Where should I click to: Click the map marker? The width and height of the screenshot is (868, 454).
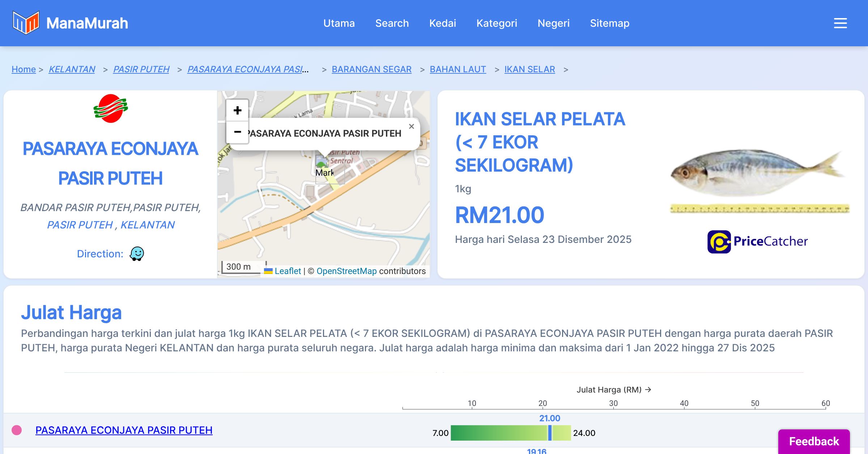(322, 163)
